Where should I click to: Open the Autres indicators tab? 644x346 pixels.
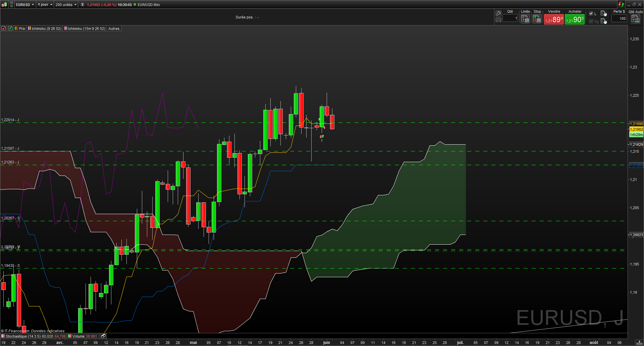[114, 29]
